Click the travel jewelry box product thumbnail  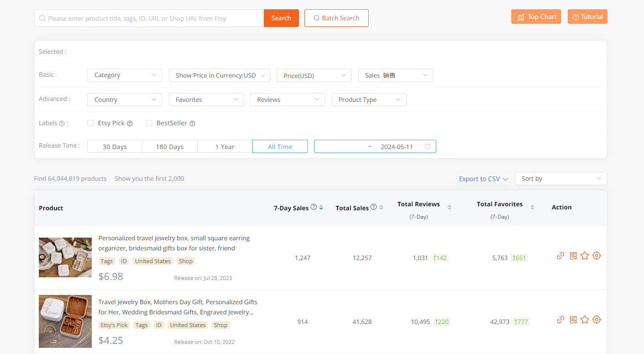click(65, 257)
